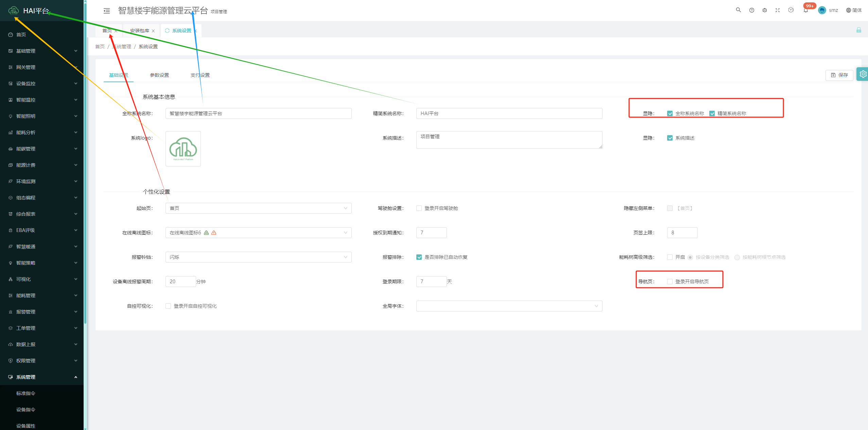Click 全称系统名称 input field
The height and width of the screenshot is (430, 868).
[259, 113]
